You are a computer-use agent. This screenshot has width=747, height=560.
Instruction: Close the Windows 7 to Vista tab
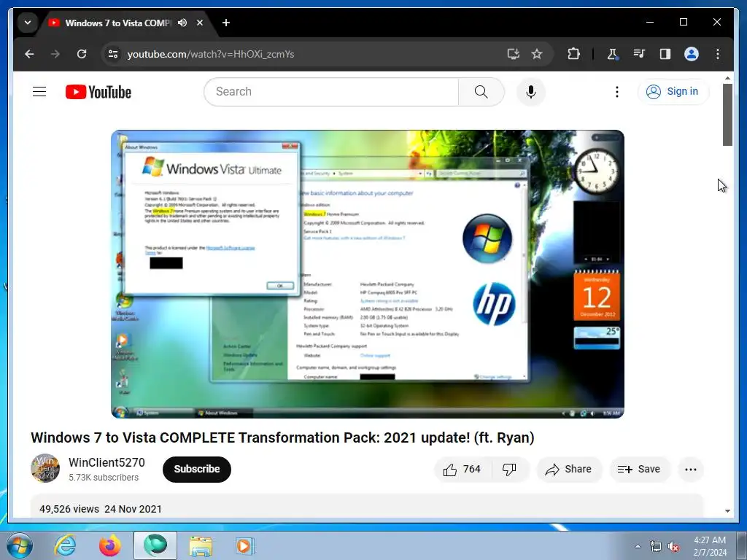click(200, 23)
